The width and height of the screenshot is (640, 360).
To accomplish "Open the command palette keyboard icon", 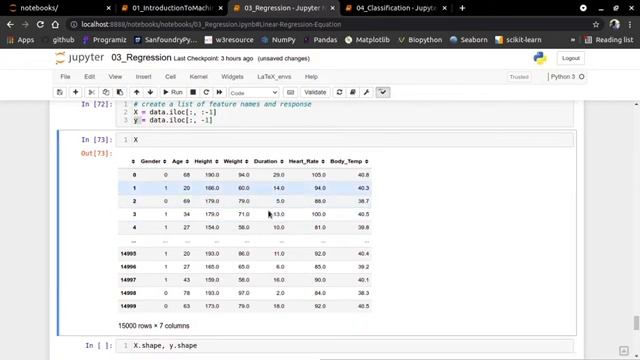I will click(290, 92).
